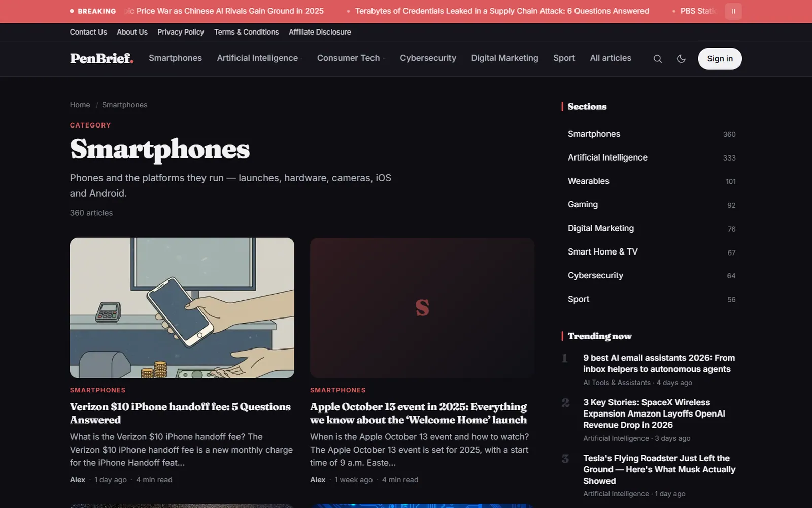Click author Alex on the Verizon article

pyautogui.click(x=78, y=480)
